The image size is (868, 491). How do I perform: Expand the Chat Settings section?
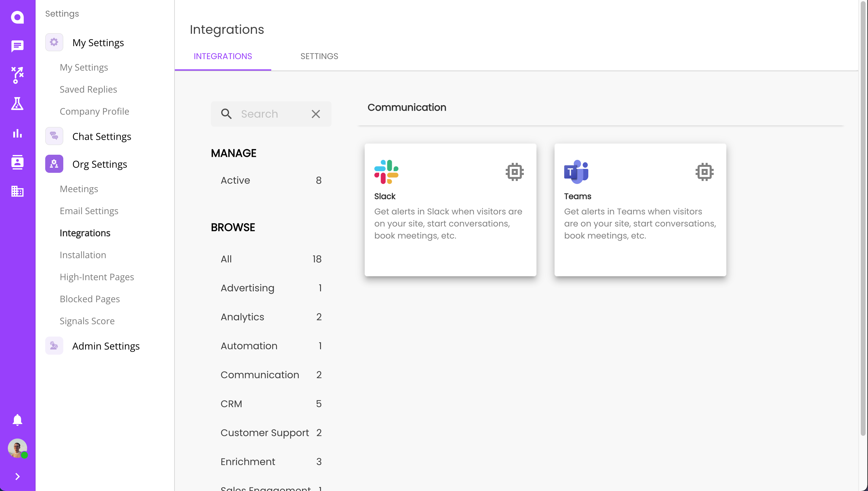102,136
